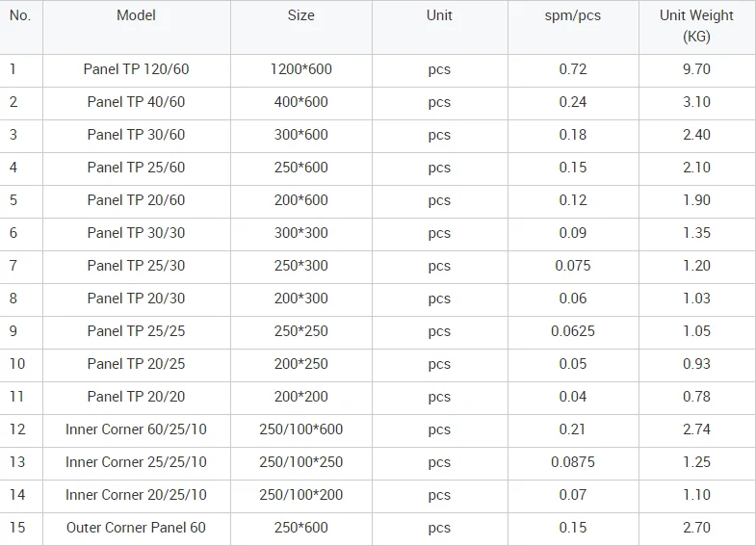Select the 0.0625 spm/pcs value
Viewport: 756px width, 546px height.
coord(572,331)
